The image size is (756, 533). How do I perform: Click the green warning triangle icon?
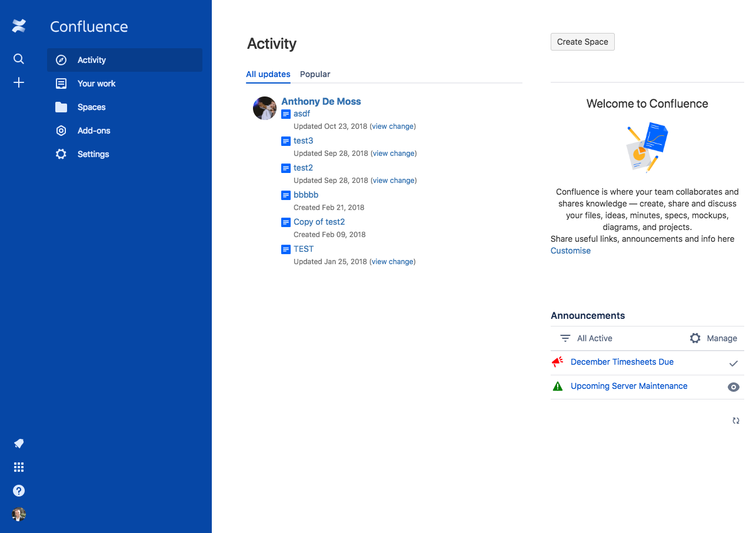558,387
